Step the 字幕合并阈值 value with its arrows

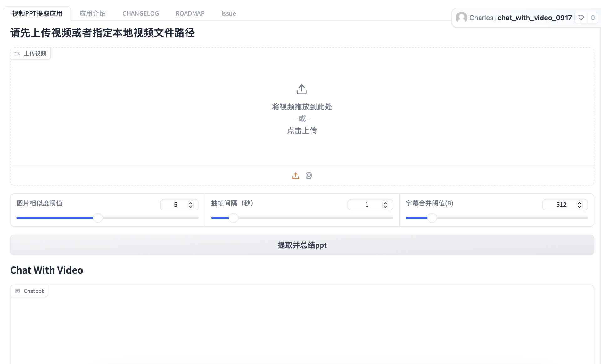pyautogui.click(x=579, y=205)
